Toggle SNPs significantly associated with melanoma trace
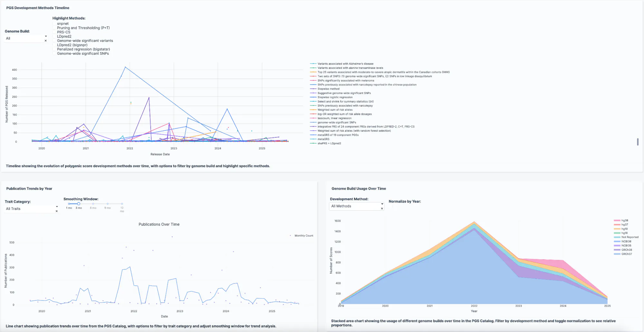This screenshot has height=332, width=644. (x=342, y=81)
